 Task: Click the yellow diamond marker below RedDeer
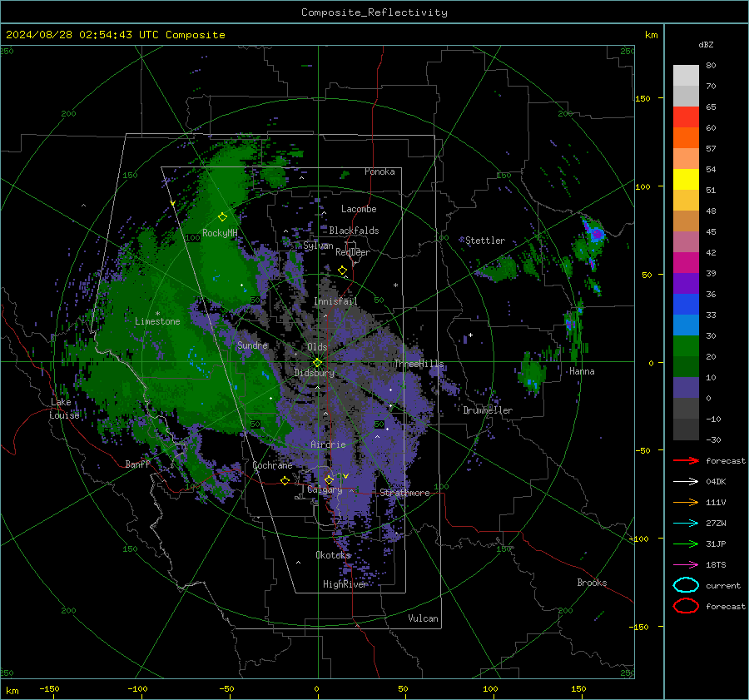coord(342,271)
